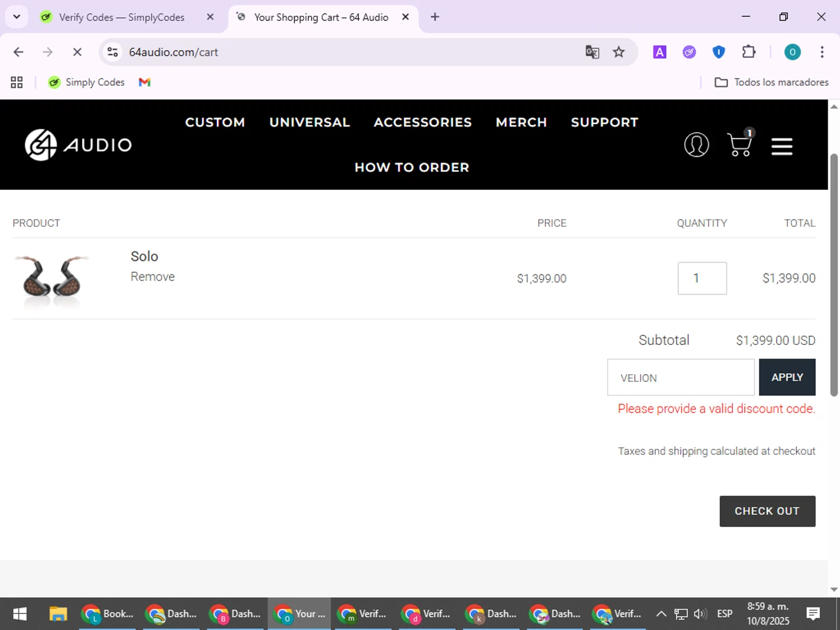840x630 pixels.
Task: Switch to the Book... Chrome taskbar window
Action: pyautogui.click(x=108, y=614)
